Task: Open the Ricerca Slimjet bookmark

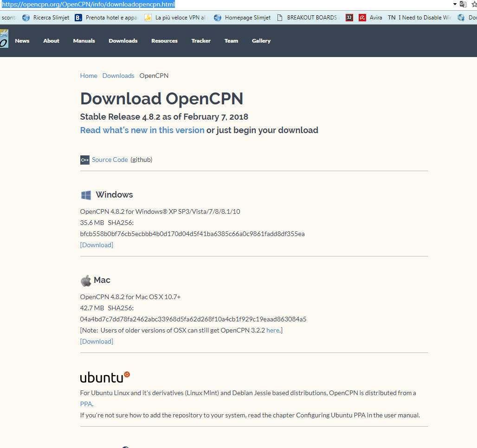Action: 46,18
